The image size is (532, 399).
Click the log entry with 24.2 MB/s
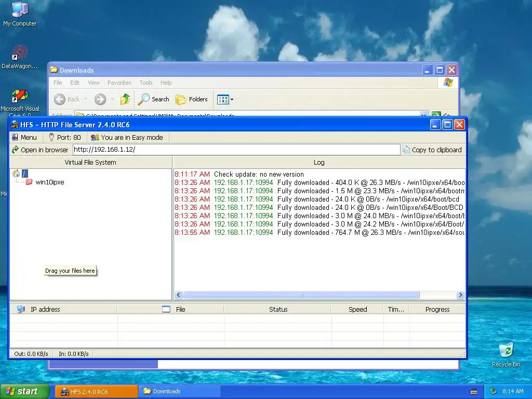[x=320, y=224]
